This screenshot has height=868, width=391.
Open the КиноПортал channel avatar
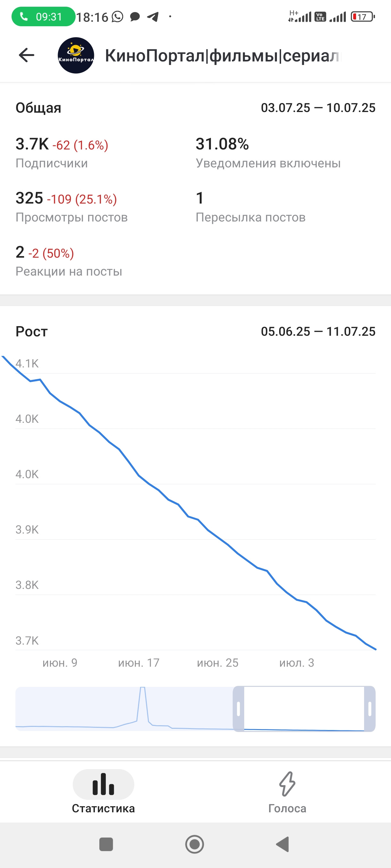(x=76, y=55)
